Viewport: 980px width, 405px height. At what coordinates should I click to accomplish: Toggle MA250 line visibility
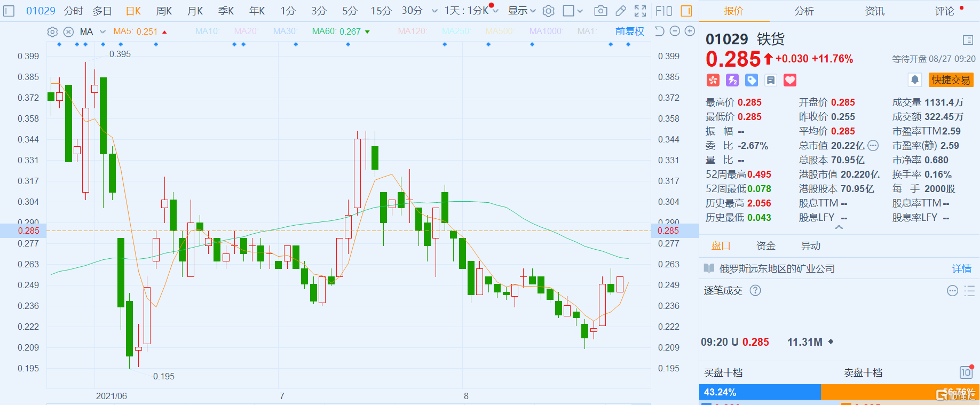point(456,31)
